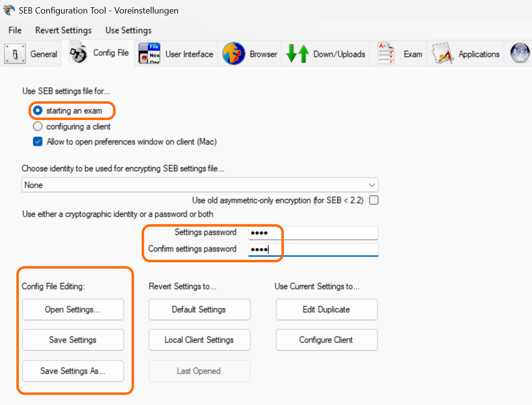Image resolution: width=532 pixels, height=405 pixels.
Task: Select the 'starting an exam' radio option
Action: 38,111
